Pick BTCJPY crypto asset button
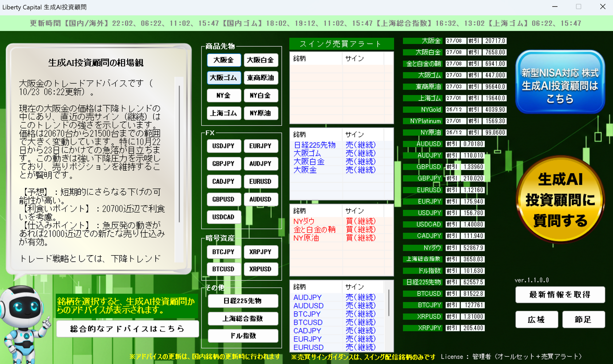 click(x=224, y=252)
